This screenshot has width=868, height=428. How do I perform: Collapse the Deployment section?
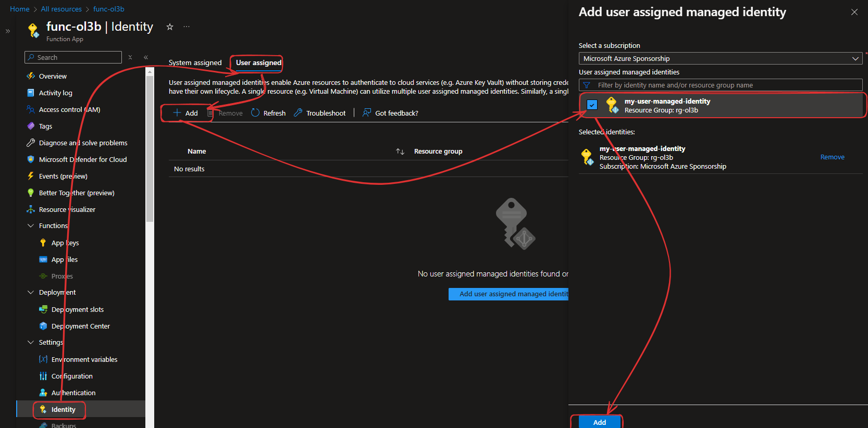pos(31,292)
